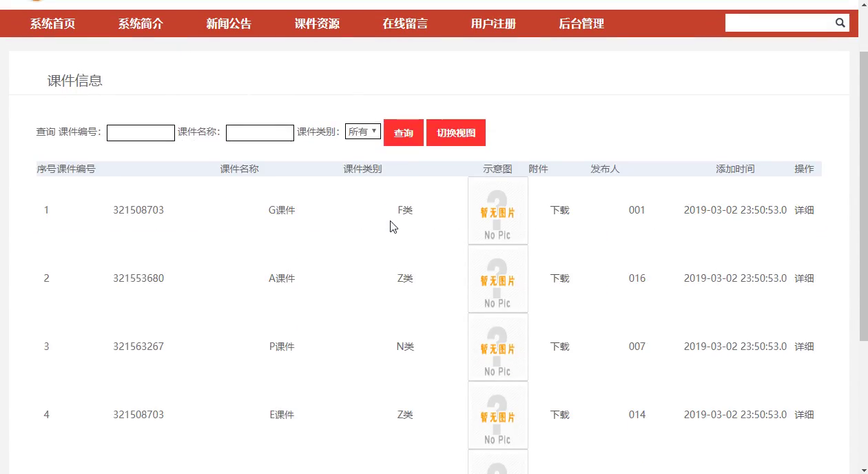The width and height of the screenshot is (868, 474).
Task: Click the E课件 name cell
Action: pos(282,415)
